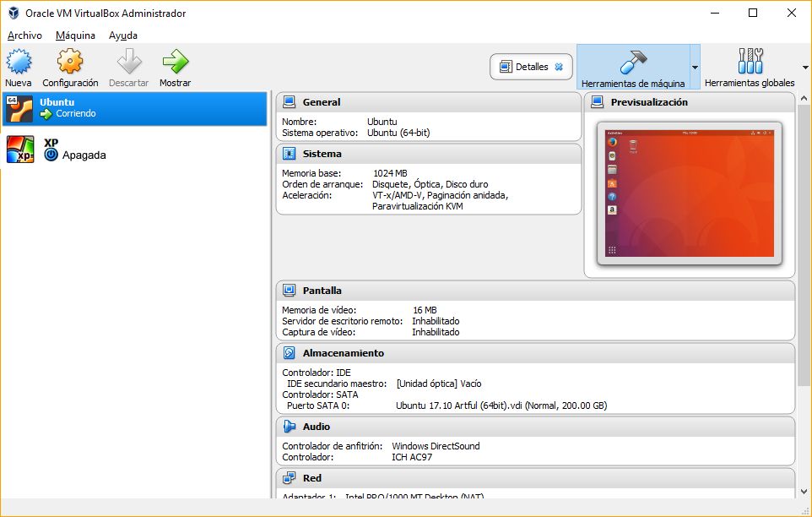Image resolution: width=812 pixels, height=517 pixels.
Task: Open the Máquina menu
Action: click(x=76, y=35)
